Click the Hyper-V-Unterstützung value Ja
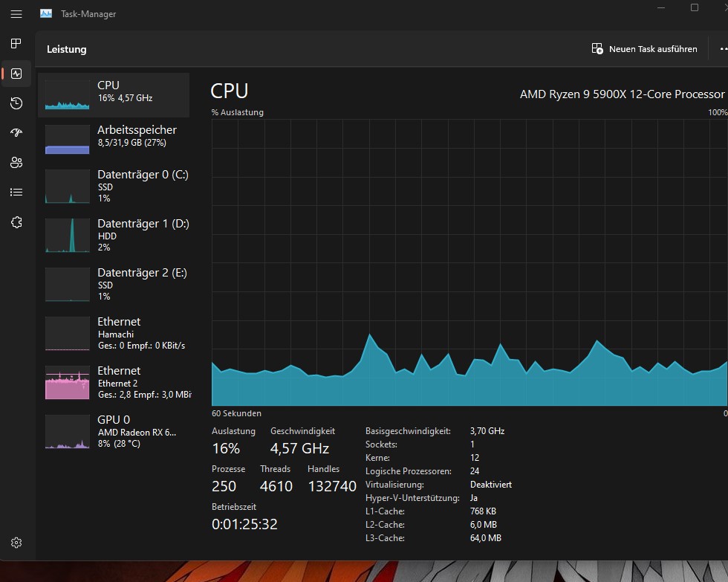Screen dimensions: 728x582 click(x=474, y=498)
